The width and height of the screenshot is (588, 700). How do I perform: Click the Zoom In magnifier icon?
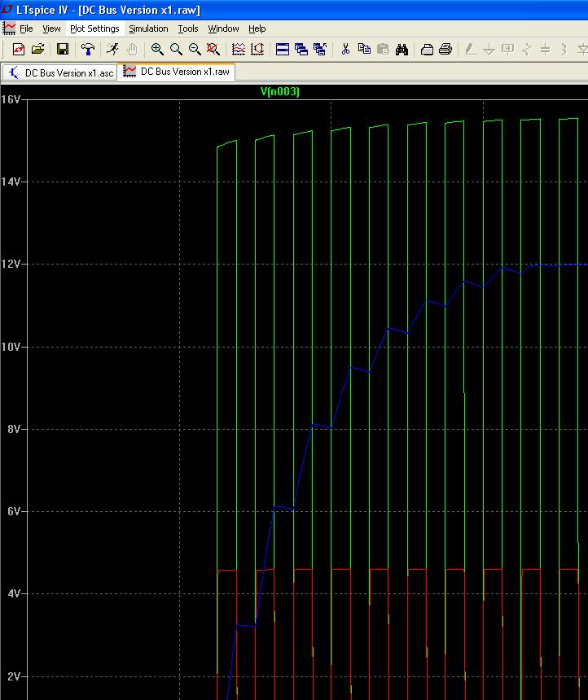pyautogui.click(x=157, y=49)
